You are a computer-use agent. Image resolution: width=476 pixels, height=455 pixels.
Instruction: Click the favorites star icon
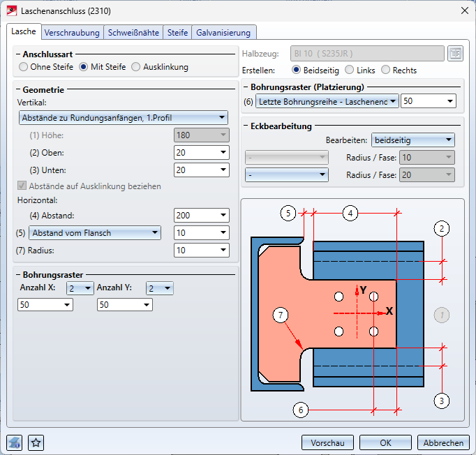pos(36,442)
